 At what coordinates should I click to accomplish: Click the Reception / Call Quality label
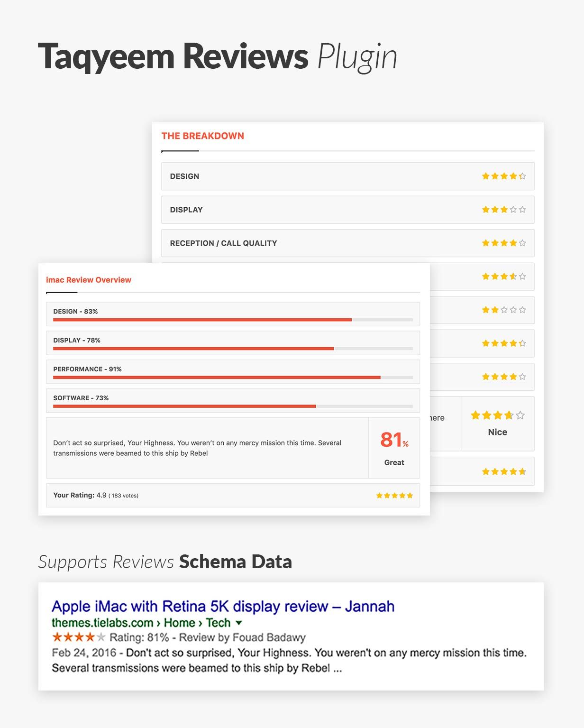pyautogui.click(x=223, y=243)
